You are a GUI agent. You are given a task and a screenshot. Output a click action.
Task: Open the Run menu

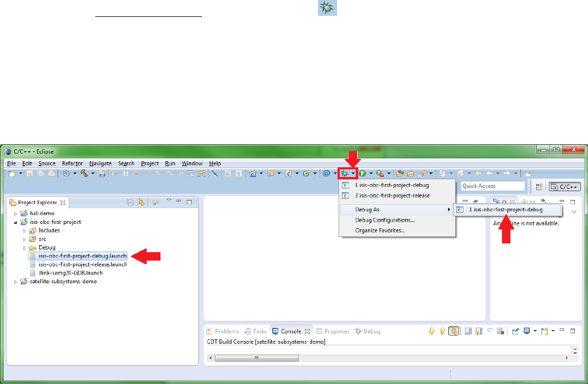170,163
